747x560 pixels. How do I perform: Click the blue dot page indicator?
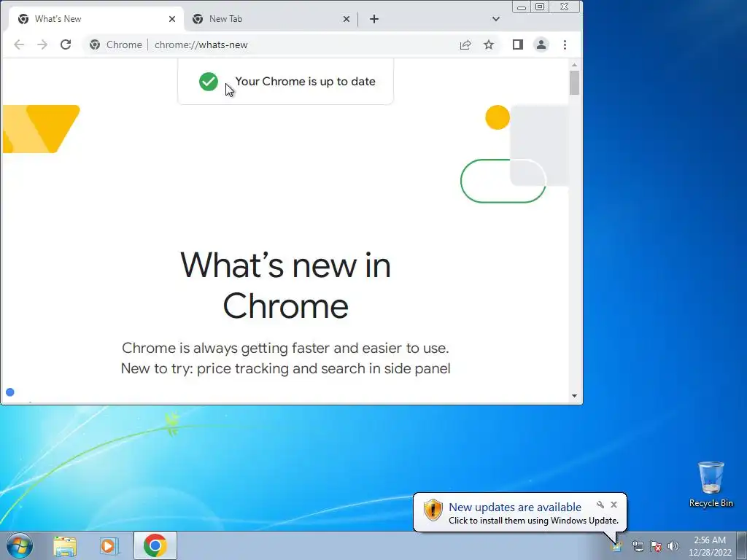coord(10,392)
